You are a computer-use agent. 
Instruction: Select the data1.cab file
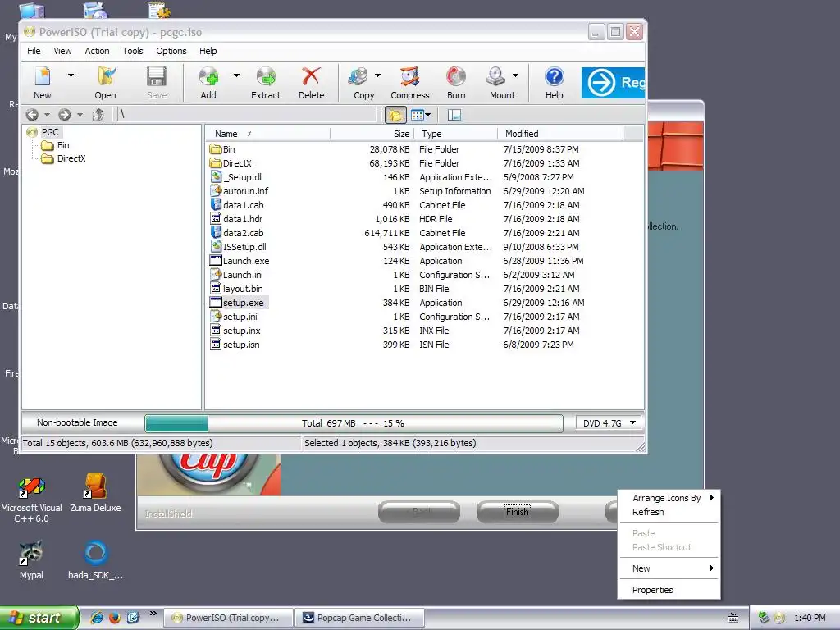(x=243, y=205)
